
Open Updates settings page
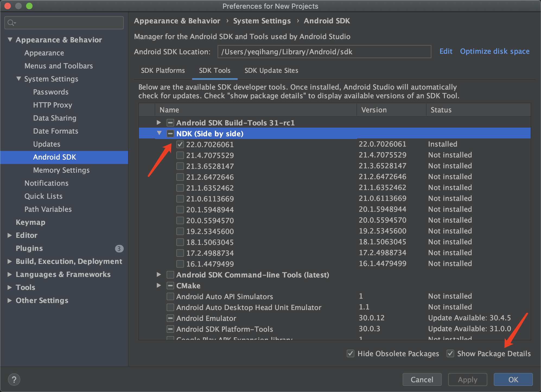click(47, 144)
